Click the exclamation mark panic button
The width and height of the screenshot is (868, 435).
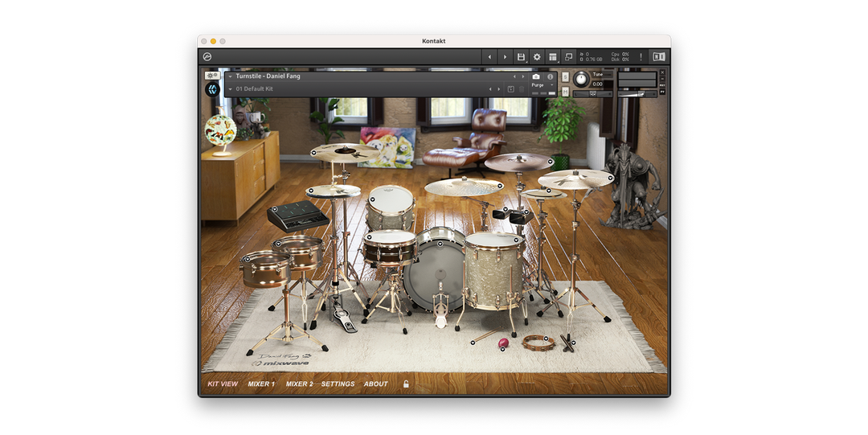[x=641, y=57]
